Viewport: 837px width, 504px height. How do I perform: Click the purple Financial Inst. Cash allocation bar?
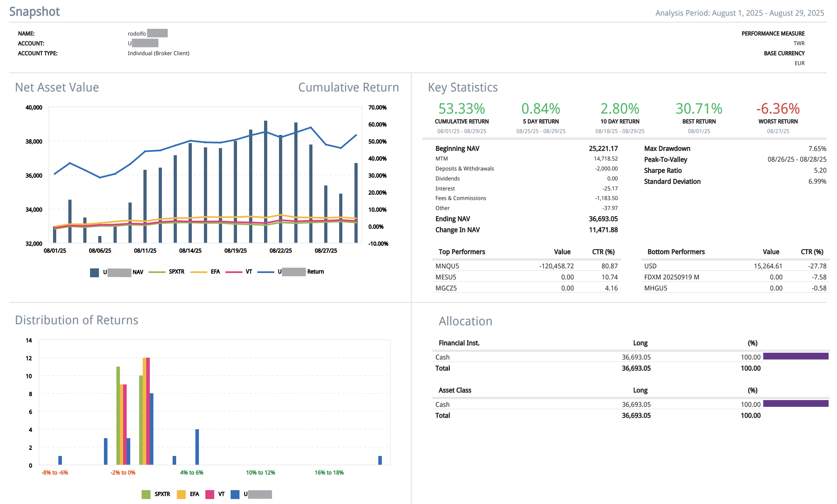tap(796, 356)
